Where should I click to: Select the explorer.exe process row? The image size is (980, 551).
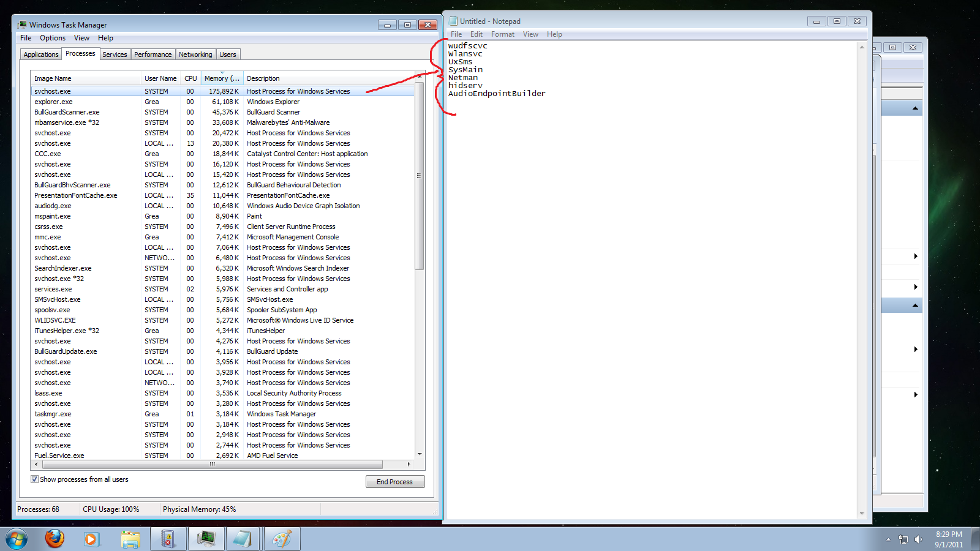pos(223,102)
